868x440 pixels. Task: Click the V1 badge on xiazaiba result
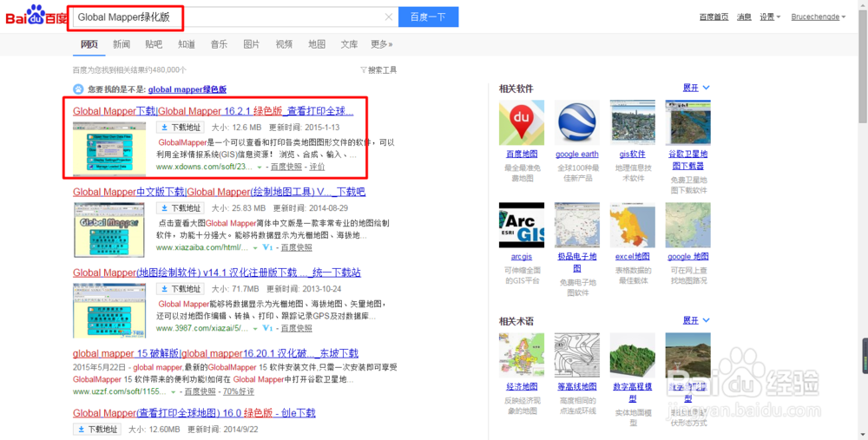[268, 247]
